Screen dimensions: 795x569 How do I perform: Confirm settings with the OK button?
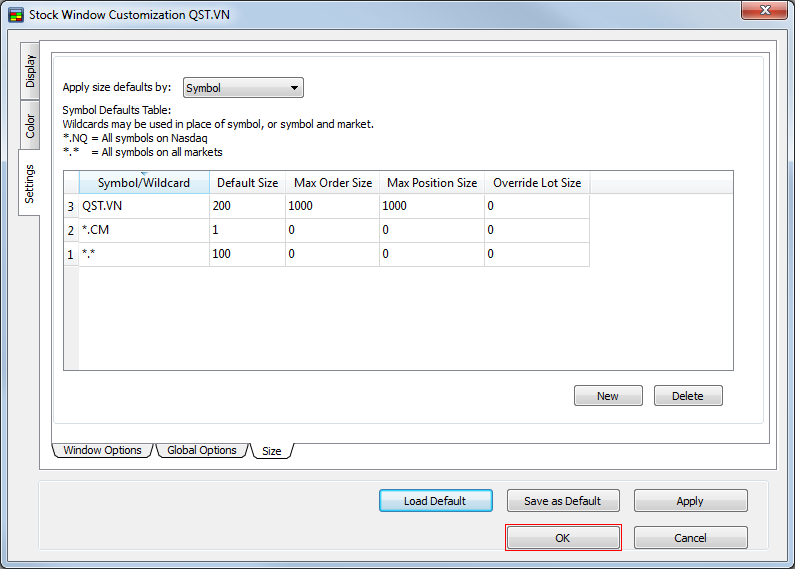point(563,538)
